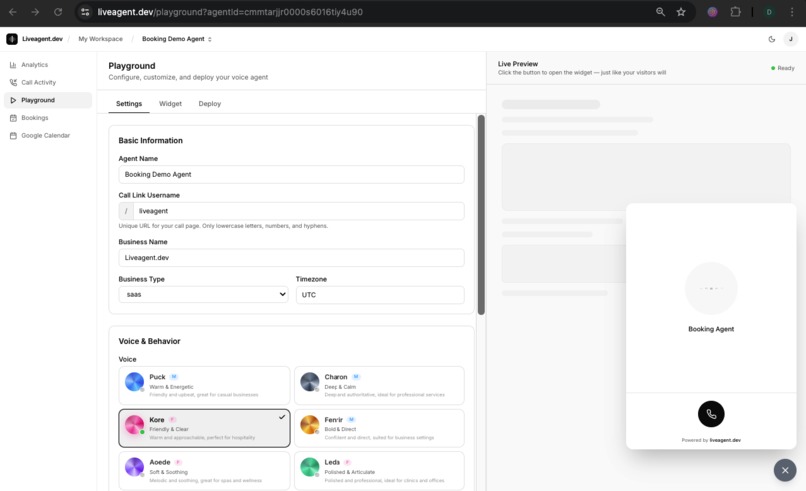Select the Kore voice option
The width and height of the screenshot is (806, 491).
click(204, 428)
